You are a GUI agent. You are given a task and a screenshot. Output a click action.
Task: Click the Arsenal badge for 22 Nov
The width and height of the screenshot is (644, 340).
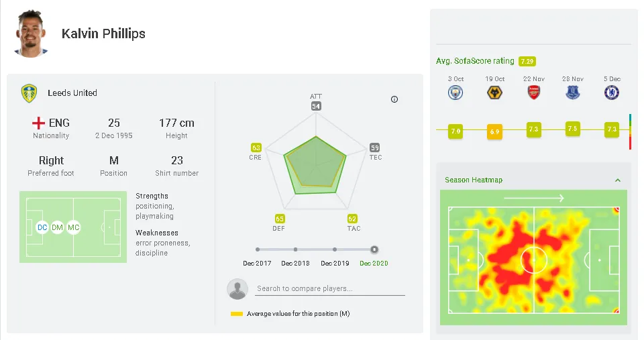tap(534, 93)
